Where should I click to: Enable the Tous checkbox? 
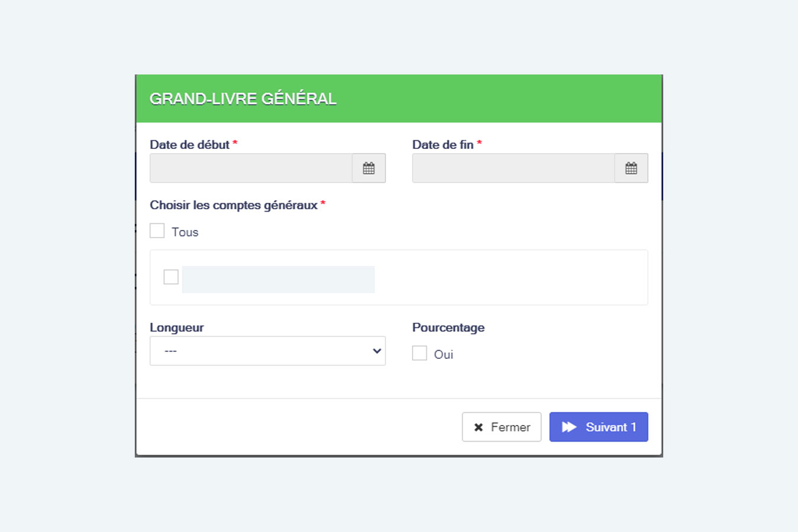[157, 231]
